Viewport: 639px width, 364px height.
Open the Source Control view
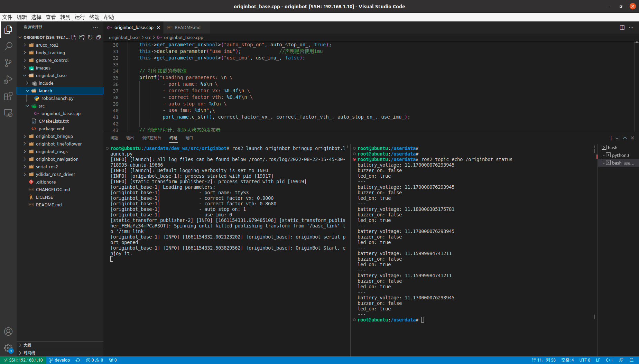pyautogui.click(x=8, y=63)
